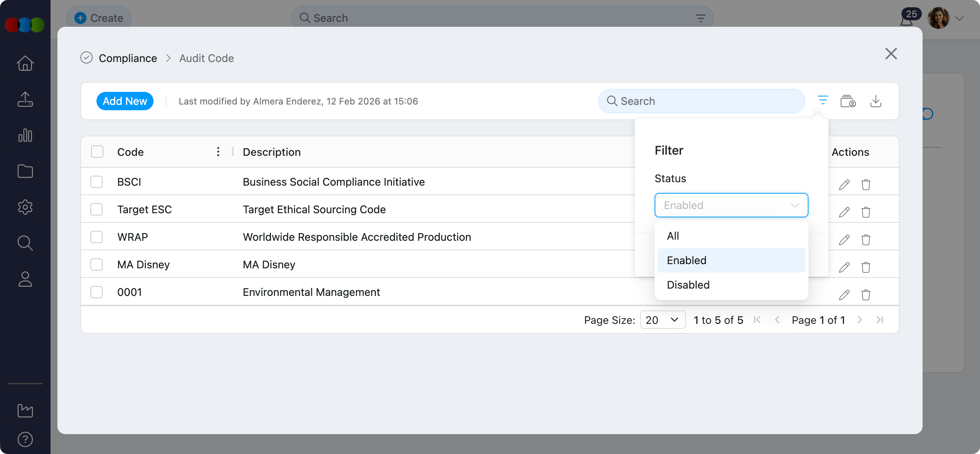
Task: Click the Audit Code search field
Action: pos(701,101)
